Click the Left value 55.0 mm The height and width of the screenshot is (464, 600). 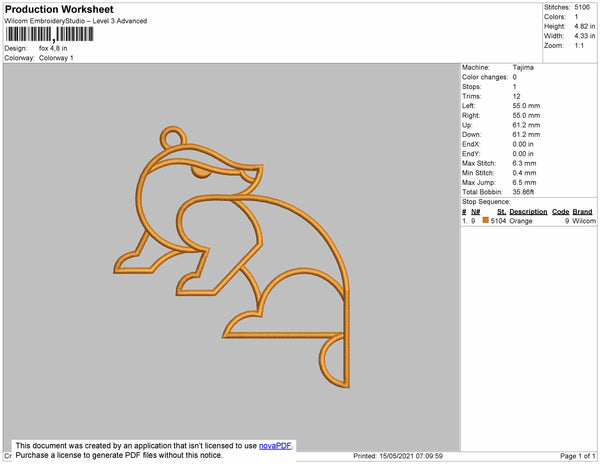click(526, 106)
